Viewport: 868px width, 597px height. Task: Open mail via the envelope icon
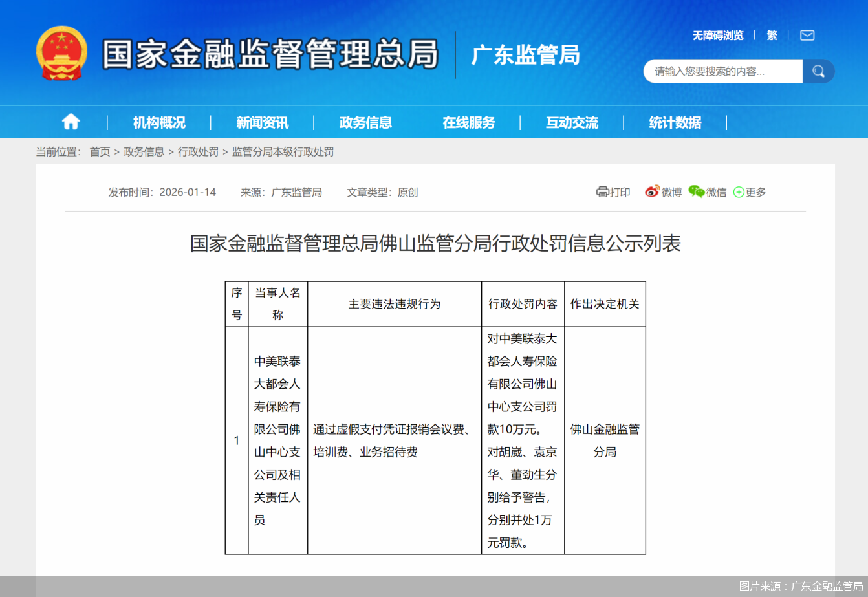807,36
